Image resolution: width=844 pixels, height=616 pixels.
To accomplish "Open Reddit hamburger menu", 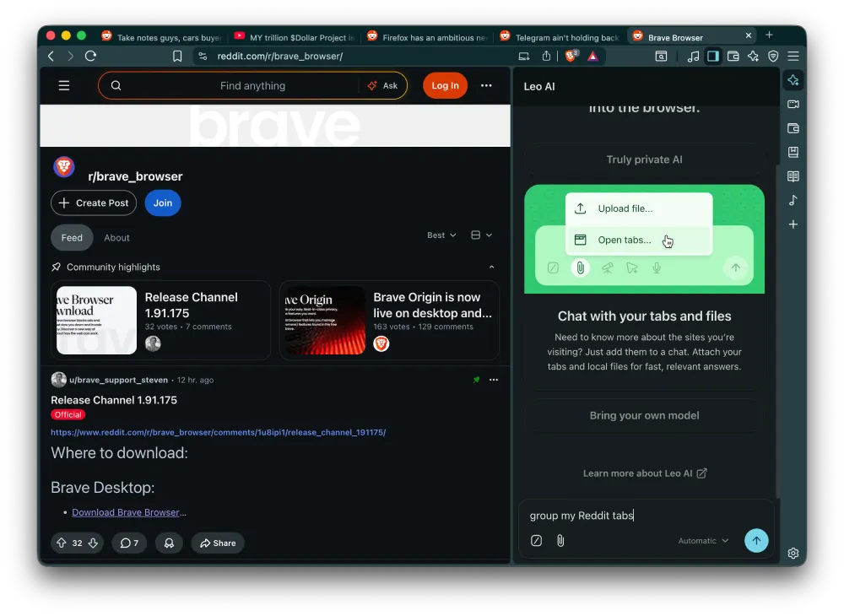I will tap(64, 85).
